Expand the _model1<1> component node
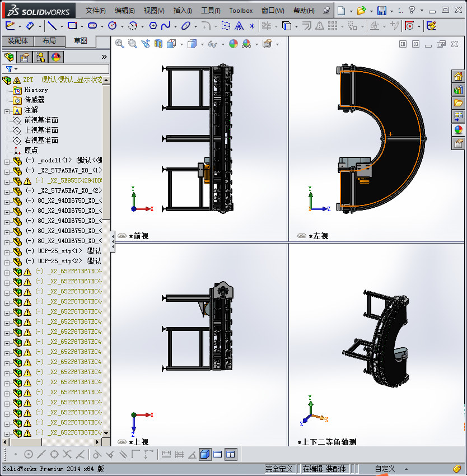The image size is (467, 476). 7,162
